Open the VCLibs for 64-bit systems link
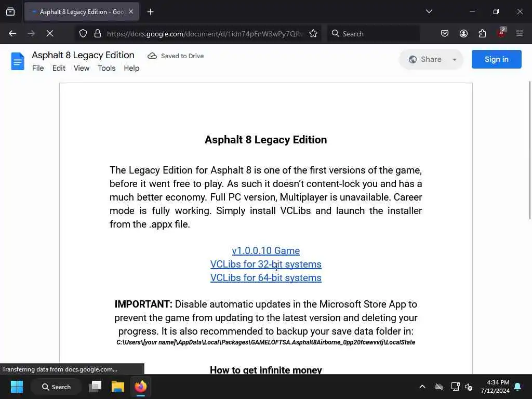The height and width of the screenshot is (399, 532). point(265,278)
